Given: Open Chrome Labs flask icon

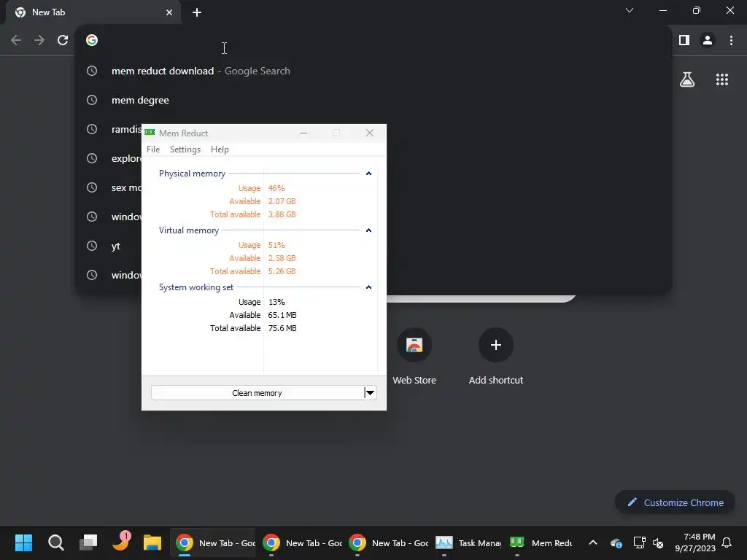Looking at the screenshot, I should point(687,79).
